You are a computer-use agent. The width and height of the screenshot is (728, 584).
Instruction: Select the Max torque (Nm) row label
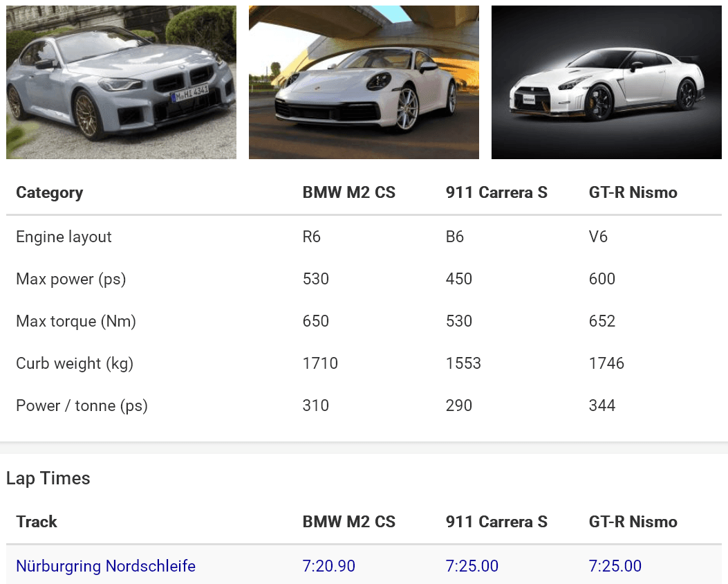point(76,321)
